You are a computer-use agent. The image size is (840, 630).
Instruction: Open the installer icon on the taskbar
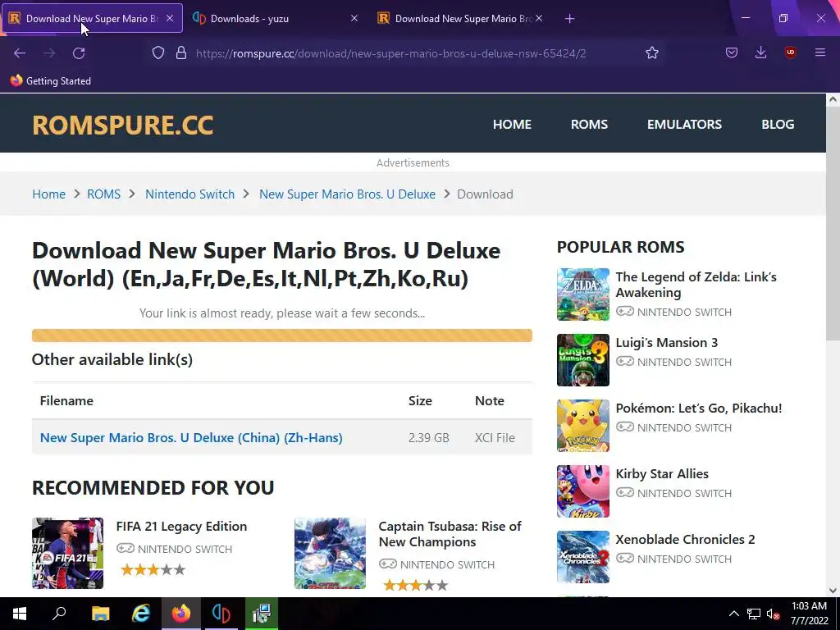262,614
